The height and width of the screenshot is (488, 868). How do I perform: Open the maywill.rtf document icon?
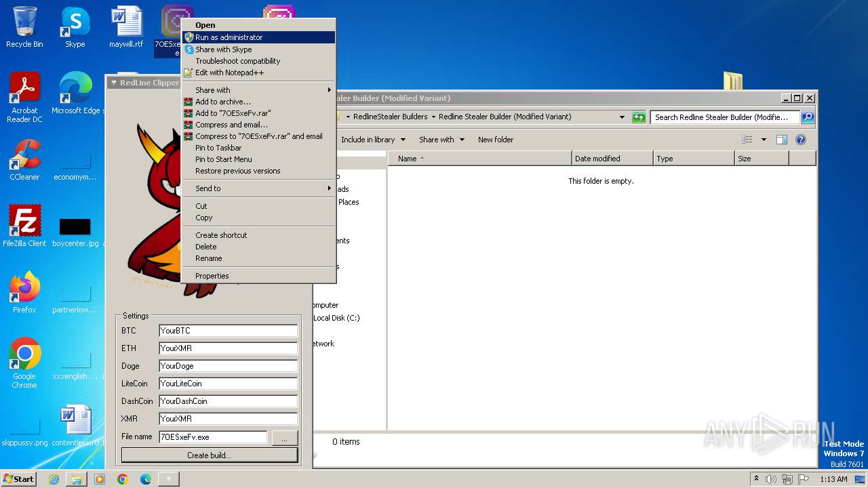pos(126,28)
